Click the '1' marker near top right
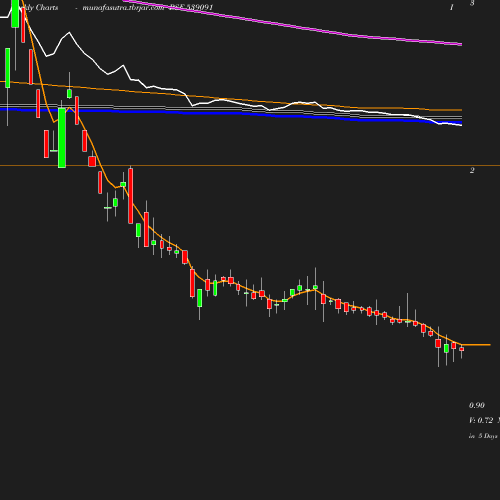Viewport: 500px width, 500px height. [452, 7]
